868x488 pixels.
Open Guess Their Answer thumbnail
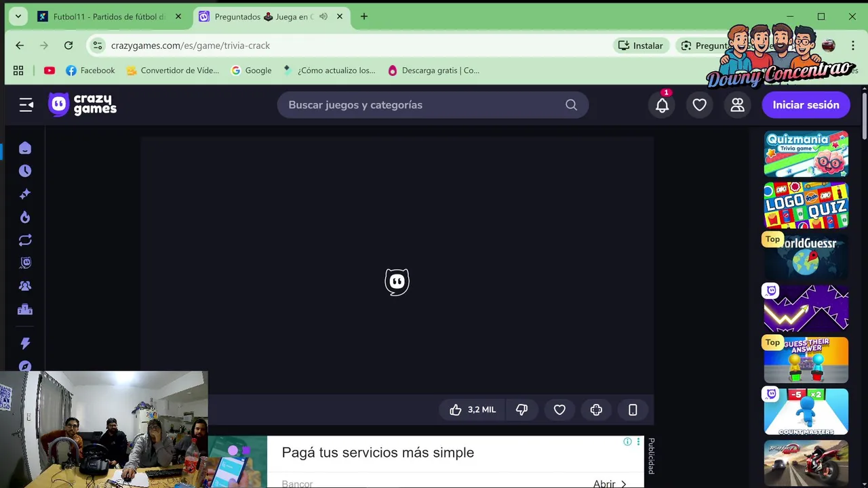(806, 360)
